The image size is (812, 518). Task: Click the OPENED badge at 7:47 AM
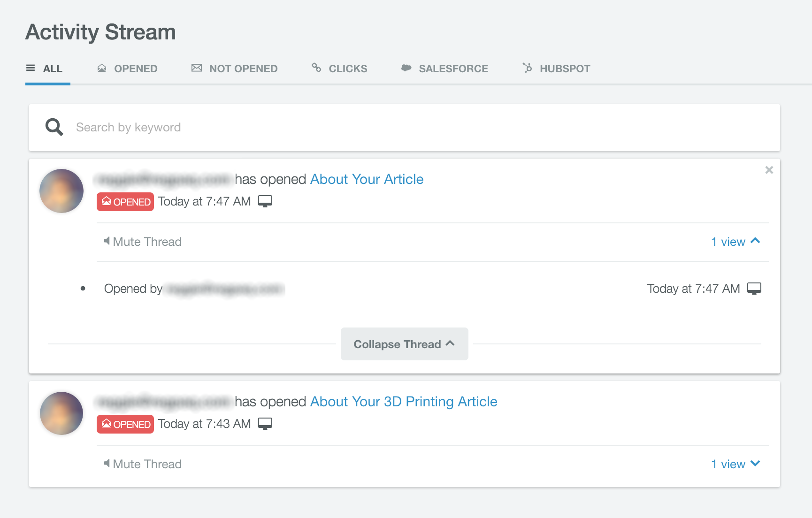tap(125, 202)
